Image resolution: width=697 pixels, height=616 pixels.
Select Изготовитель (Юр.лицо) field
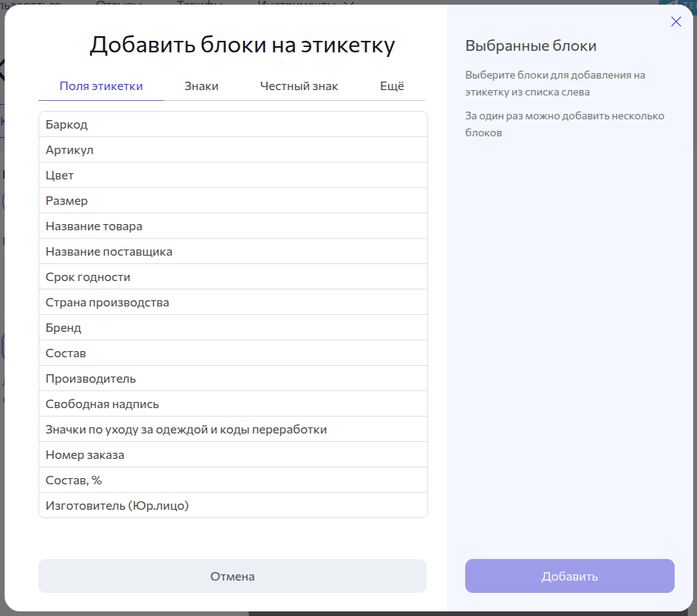click(x=233, y=506)
